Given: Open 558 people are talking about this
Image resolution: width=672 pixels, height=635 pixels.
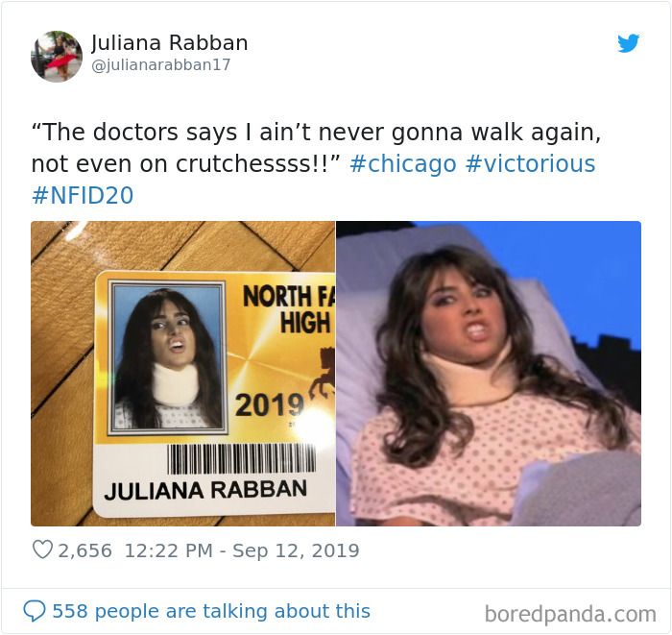Looking at the screenshot, I should (x=211, y=611).
